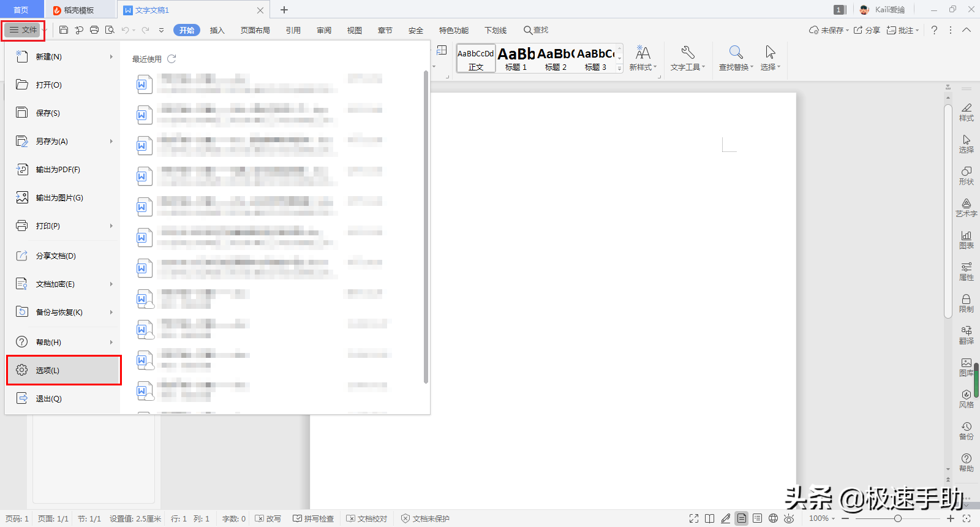Choose 输出为PDF(F) menu entry

(62, 169)
